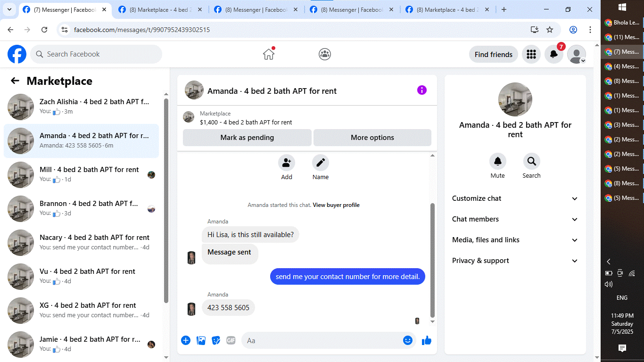Click the message input field
Screen dimensions: 644x362
[322, 340]
